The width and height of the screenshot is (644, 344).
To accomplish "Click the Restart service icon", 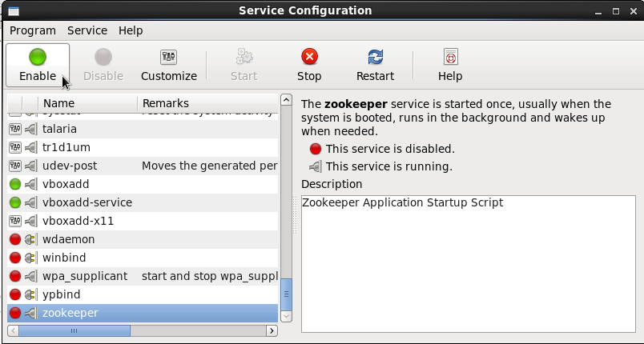I will 375,57.
